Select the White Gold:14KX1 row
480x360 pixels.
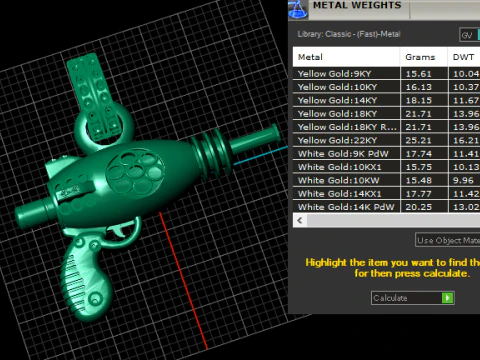pos(386,194)
